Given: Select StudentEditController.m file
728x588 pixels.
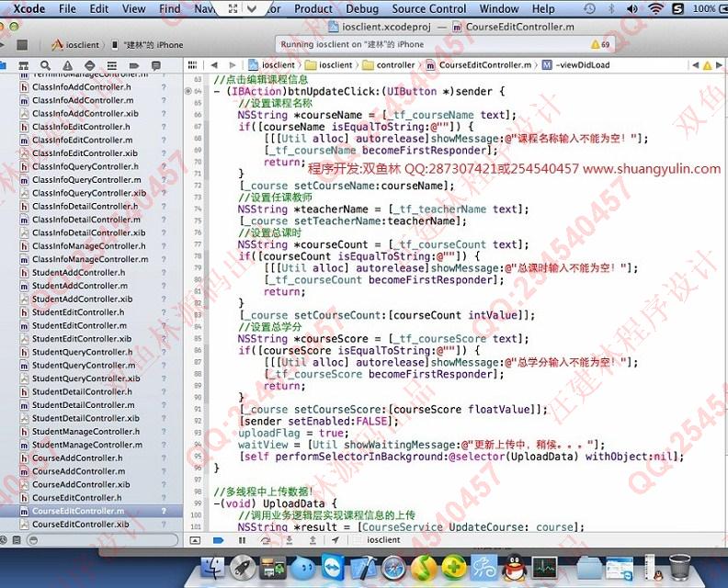Looking at the screenshot, I should pyautogui.click(x=79, y=326).
